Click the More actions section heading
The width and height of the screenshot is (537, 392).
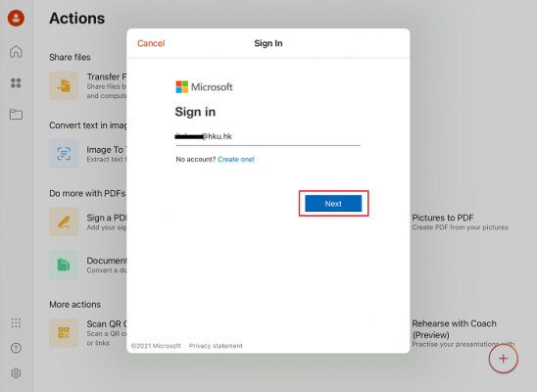75,305
